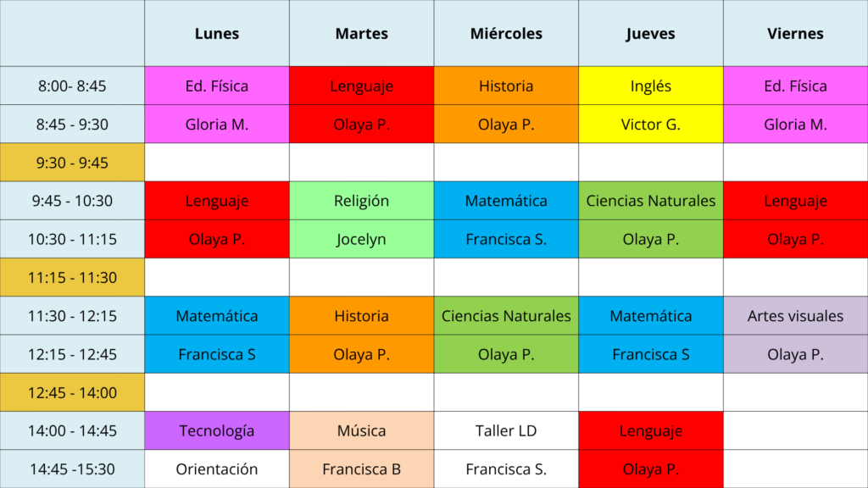Click the Lunes column header
The height and width of the screenshot is (488, 868).
(x=217, y=34)
